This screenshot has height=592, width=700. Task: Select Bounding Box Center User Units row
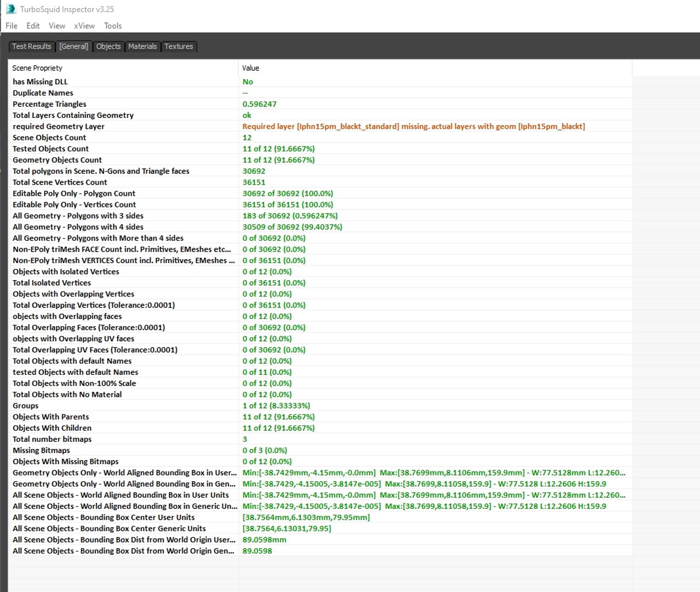click(x=320, y=518)
